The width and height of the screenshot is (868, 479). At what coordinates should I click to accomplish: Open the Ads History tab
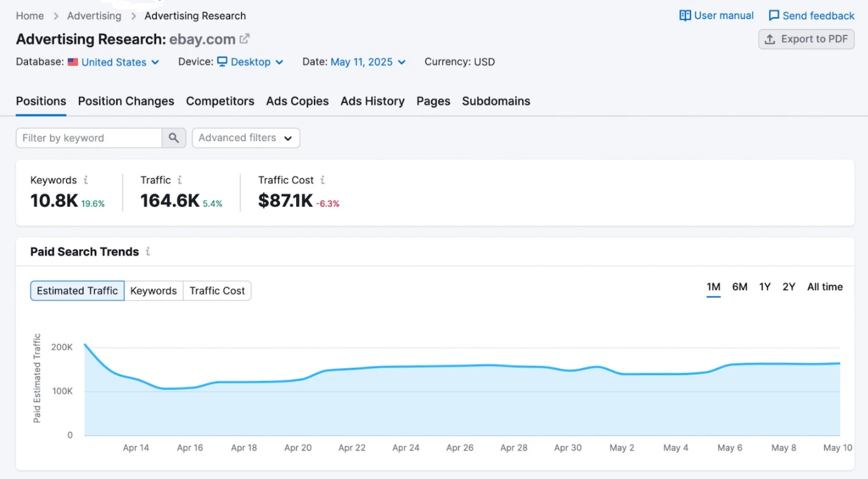tap(373, 101)
